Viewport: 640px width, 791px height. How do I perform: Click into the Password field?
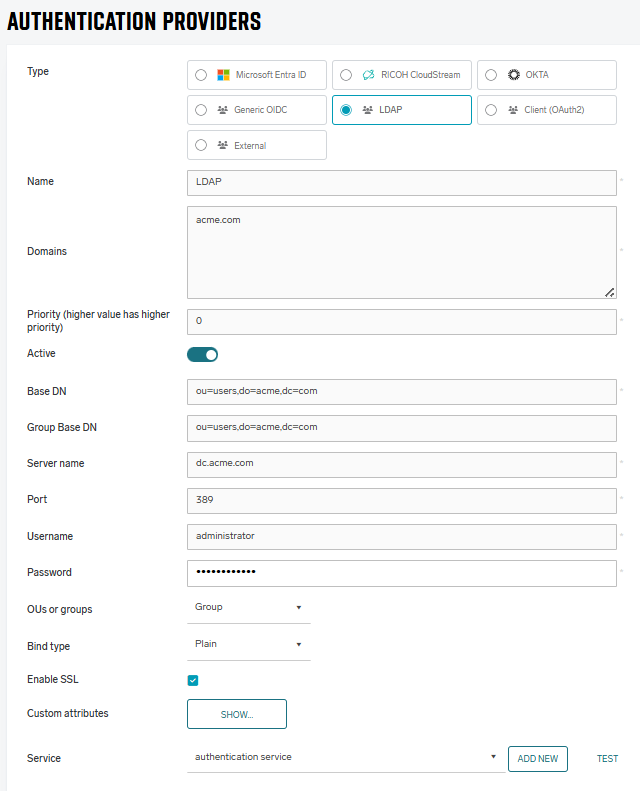[401, 573]
